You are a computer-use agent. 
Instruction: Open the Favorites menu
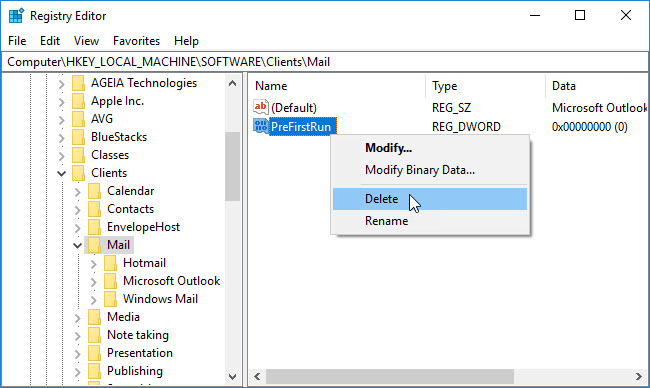tap(136, 41)
